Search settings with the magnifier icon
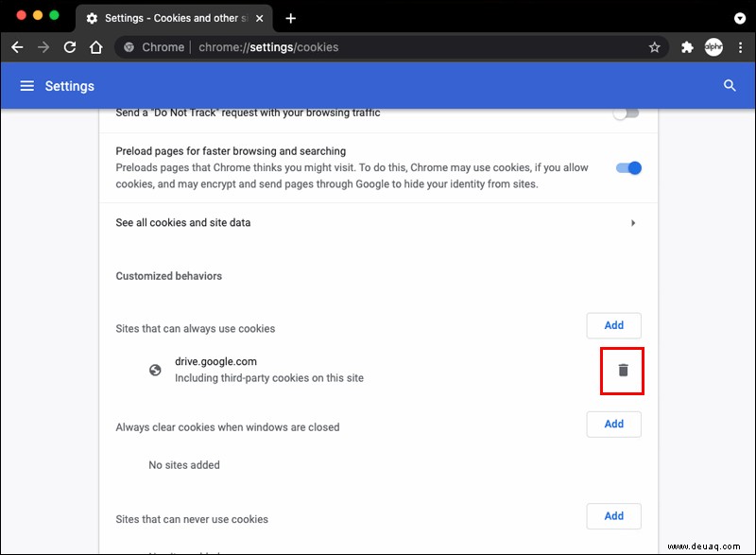Screen dimensions: 756x555 [730, 85]
